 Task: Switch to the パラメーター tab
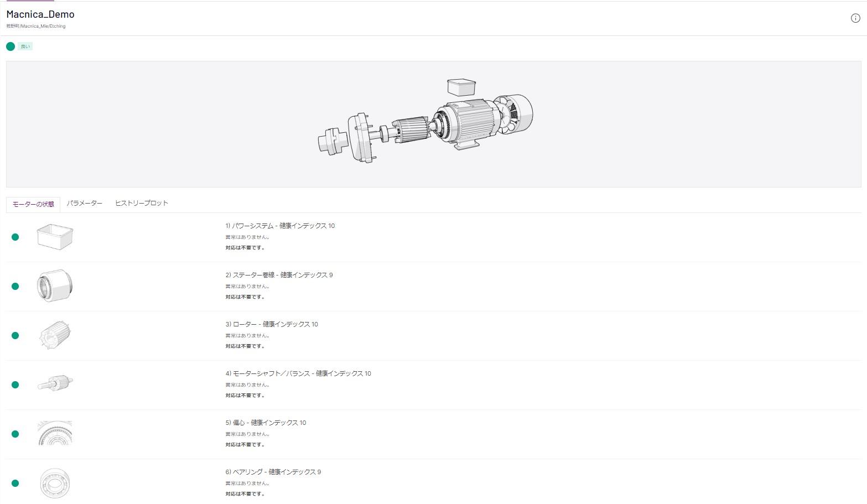click(85, 204)
